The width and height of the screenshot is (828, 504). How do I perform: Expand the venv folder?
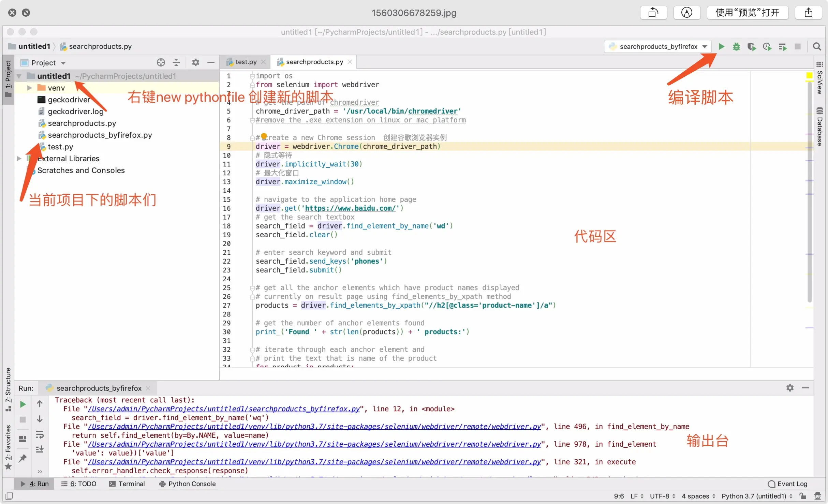pyautogui.click(x=30, y=88)
